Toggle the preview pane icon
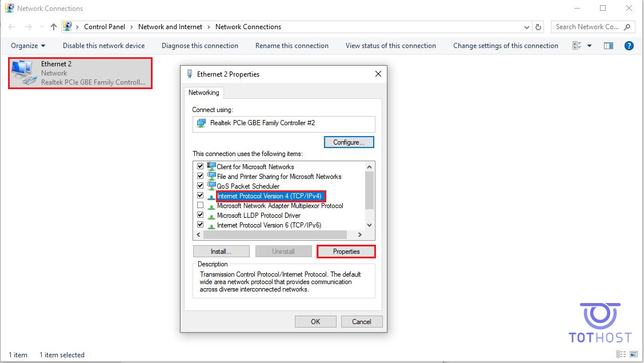Image resolution: width=644 pixels, height=363 pixels. click(609, 46)
